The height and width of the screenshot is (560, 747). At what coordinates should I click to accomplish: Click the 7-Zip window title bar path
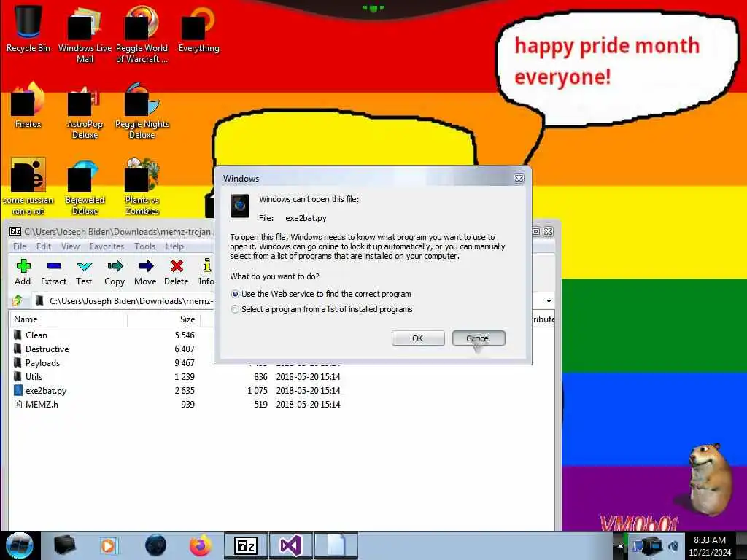118,232
